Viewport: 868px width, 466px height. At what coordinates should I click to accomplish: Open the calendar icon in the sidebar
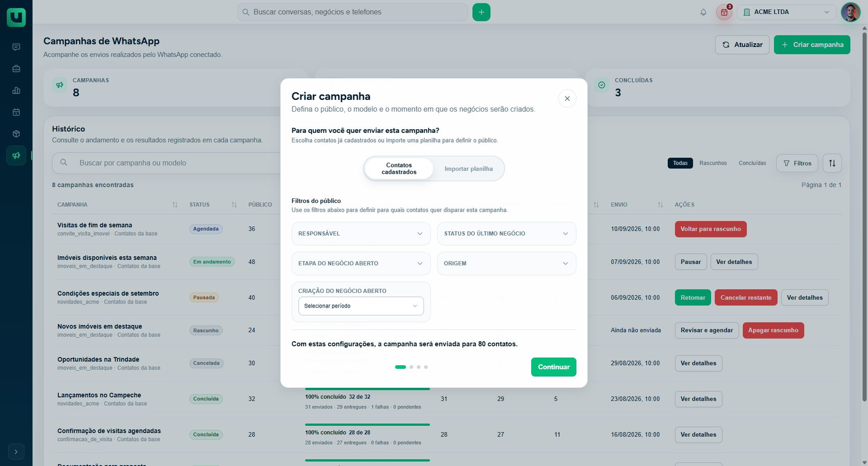[16, 112]
